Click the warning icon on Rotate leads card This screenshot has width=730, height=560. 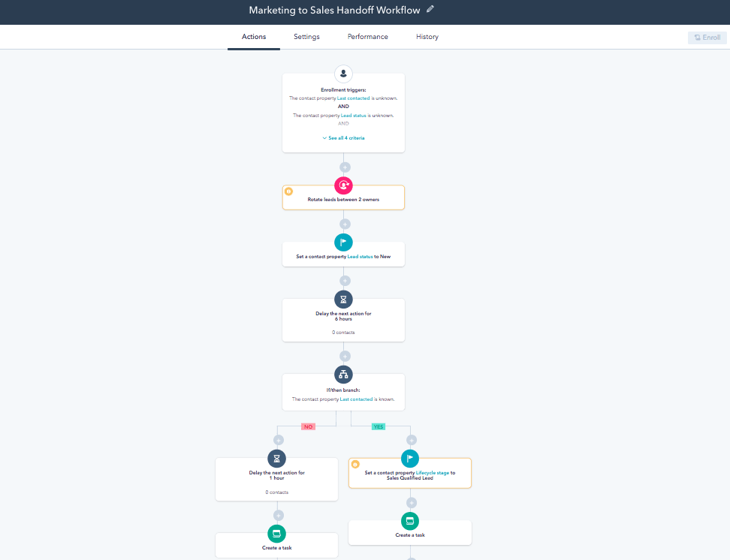click(289, 191)
